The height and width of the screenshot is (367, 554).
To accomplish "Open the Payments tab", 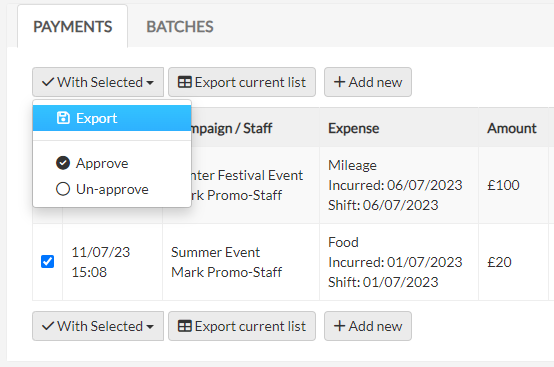I will [x=72, y=27].
